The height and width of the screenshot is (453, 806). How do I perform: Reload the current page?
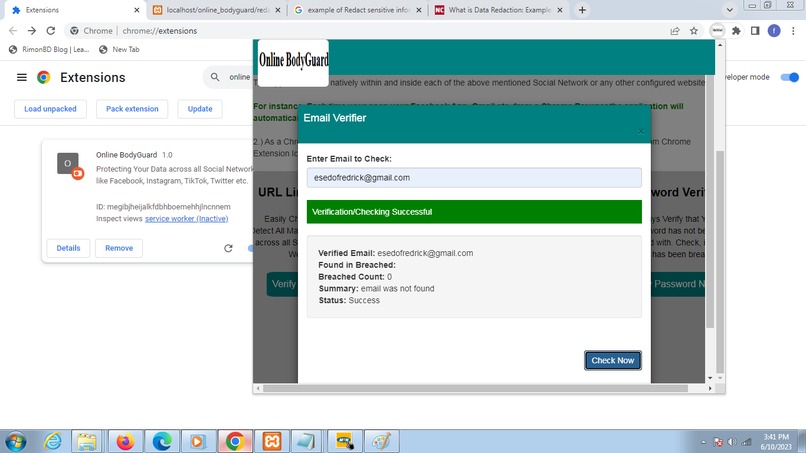point(50,31)
